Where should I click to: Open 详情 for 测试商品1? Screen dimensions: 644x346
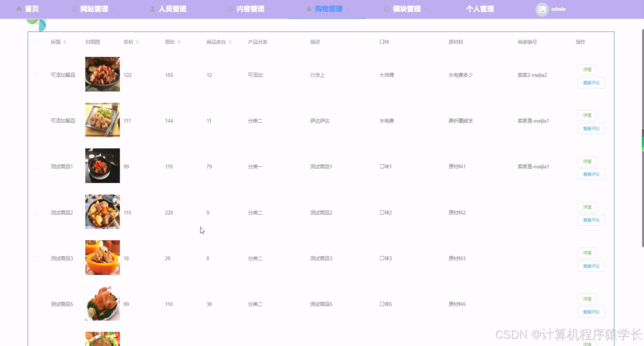(587, 161)
